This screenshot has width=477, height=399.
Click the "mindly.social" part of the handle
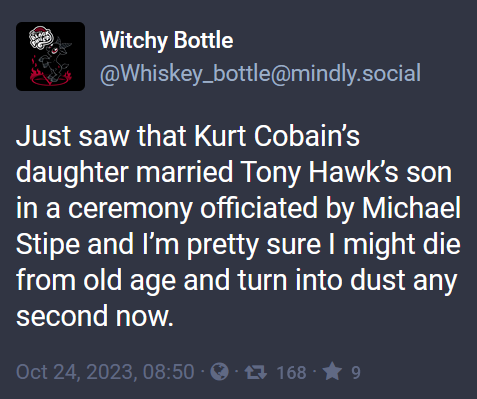coord(356,73)
